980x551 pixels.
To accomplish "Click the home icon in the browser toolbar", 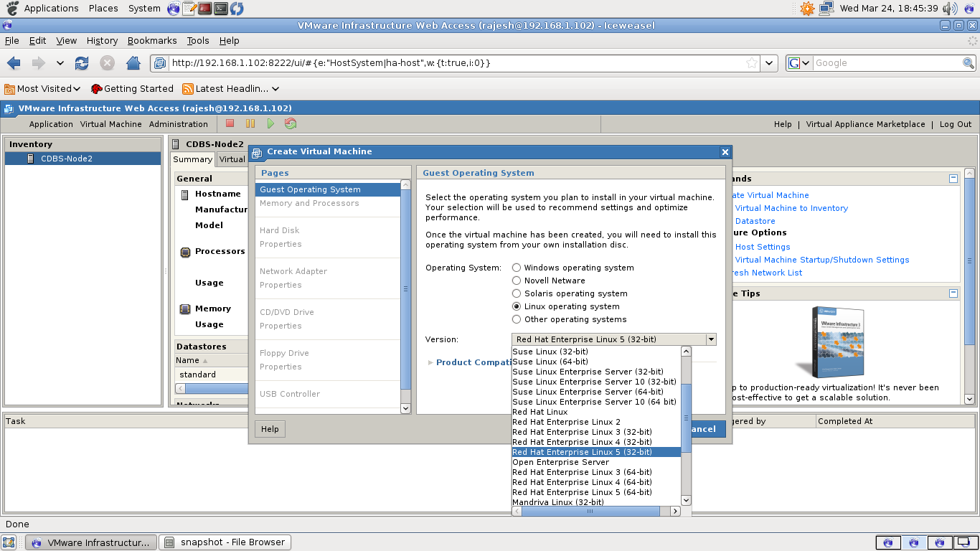I will click(133, 63).
